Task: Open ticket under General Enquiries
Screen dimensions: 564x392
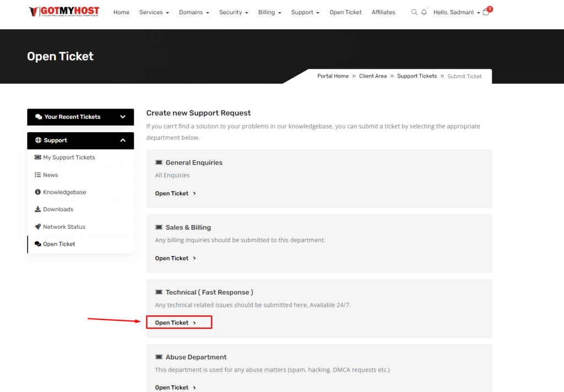Action: [176, 193]
